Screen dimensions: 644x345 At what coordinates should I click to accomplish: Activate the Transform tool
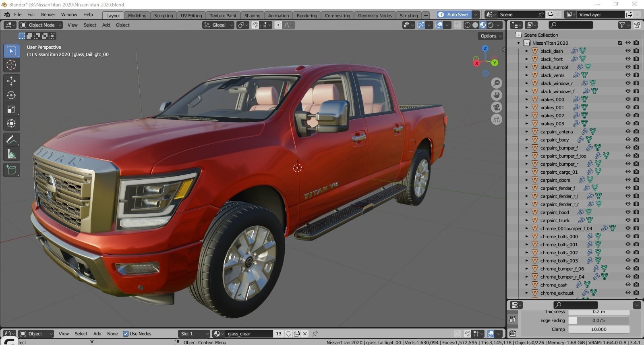coord(11,123)
